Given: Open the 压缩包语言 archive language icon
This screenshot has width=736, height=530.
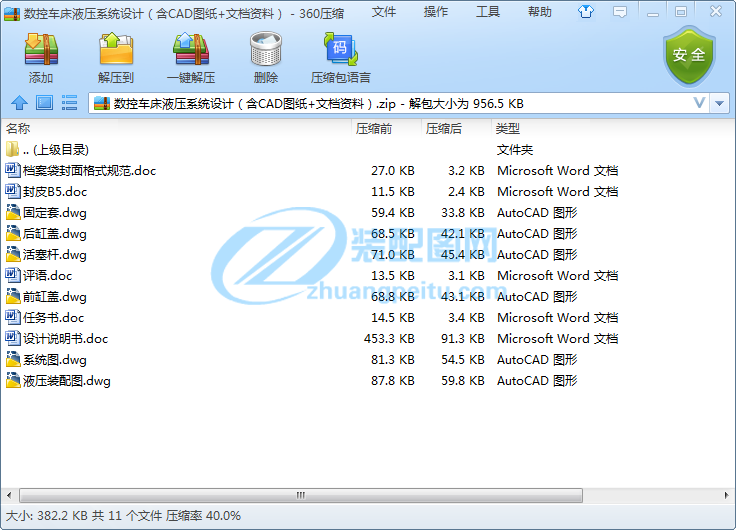Looking at the screenshot, I should (341, 49).
